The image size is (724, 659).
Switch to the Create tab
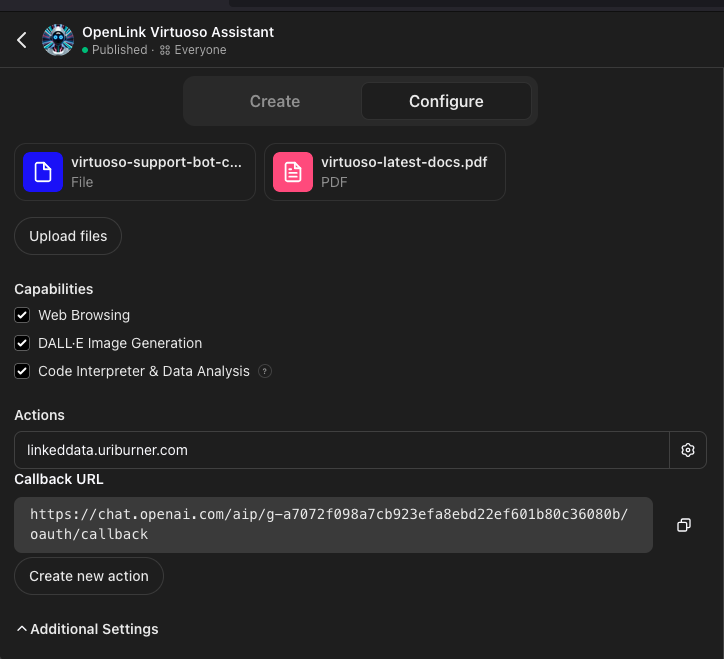[x=275, y=101]
